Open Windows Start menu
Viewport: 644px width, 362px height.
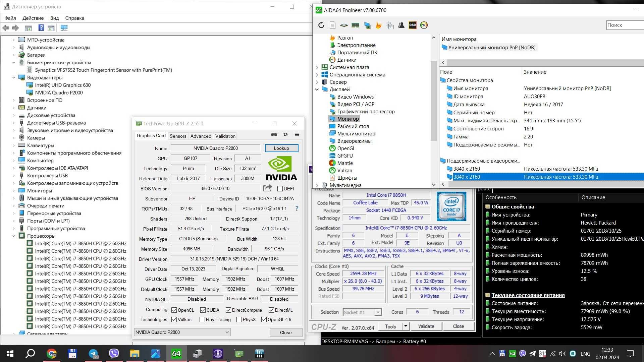(x=10, y=354)
